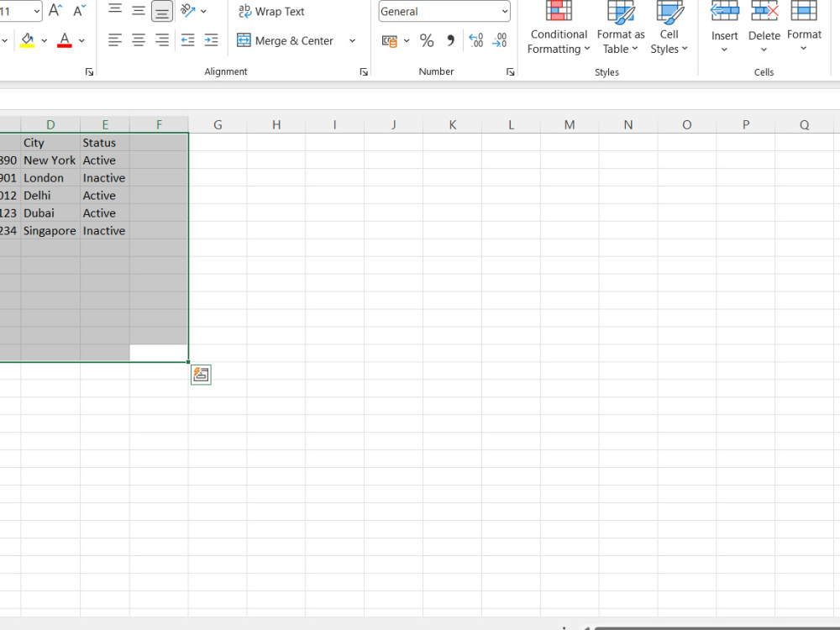Screen dimensions: 840x630
Task: Select column E header
Action: point(105,125)
